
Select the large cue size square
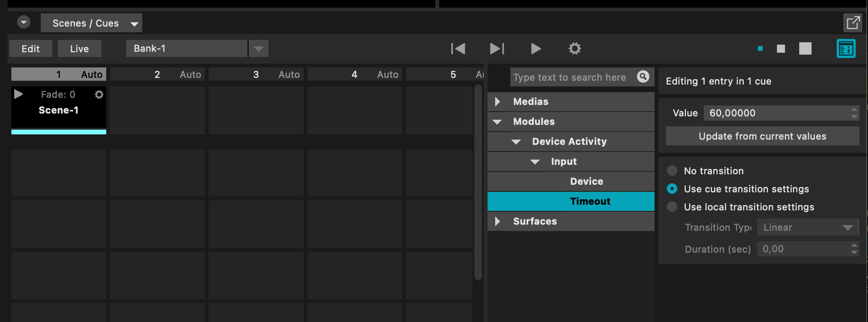(x=805, y=48)
